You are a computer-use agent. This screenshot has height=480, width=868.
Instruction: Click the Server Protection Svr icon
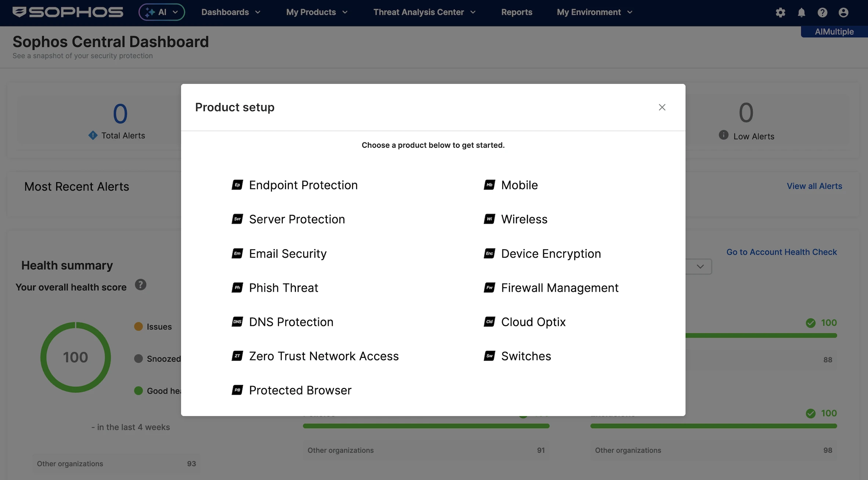(x=237, y=219)
